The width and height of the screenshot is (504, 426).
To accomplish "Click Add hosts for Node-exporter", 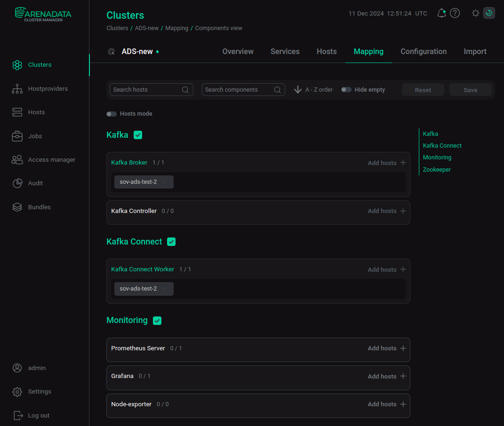I will [x=382, y=404].
